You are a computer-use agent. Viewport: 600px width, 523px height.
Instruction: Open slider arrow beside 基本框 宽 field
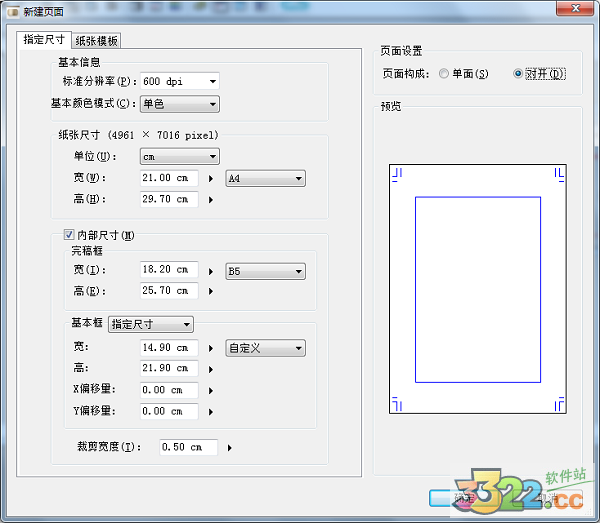211,349
